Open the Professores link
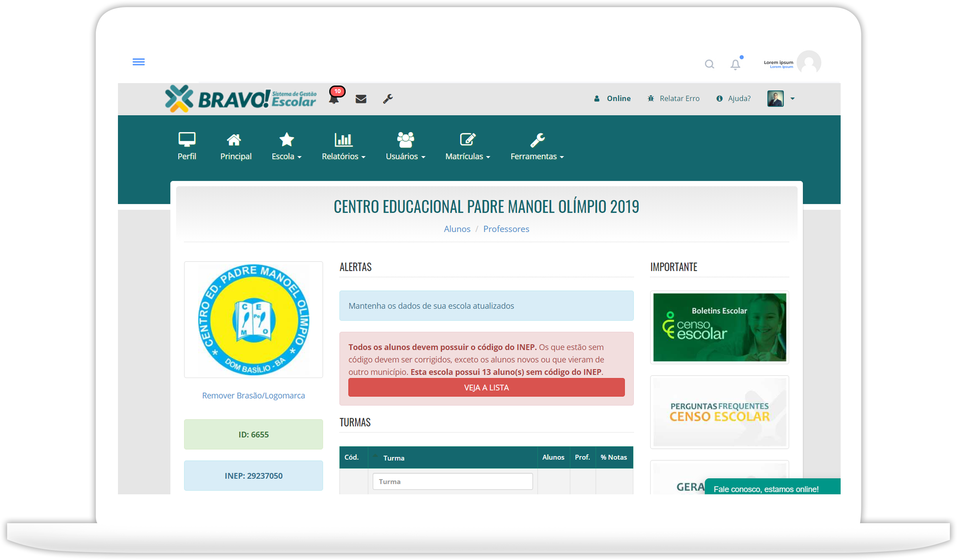957x560 pixels. 506,229
